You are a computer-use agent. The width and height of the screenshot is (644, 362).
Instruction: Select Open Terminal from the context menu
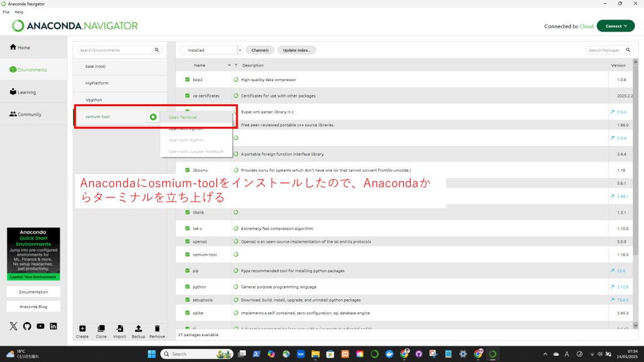[183, 118]
